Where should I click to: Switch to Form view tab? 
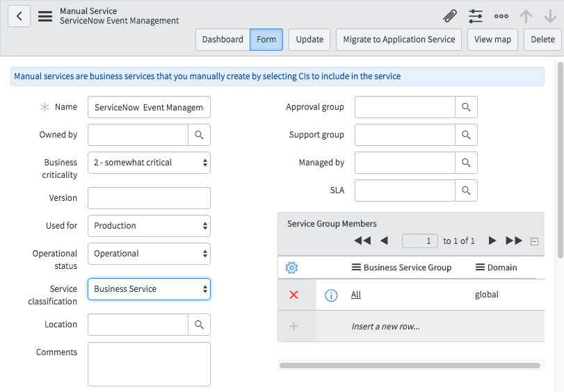pos(266,40)
